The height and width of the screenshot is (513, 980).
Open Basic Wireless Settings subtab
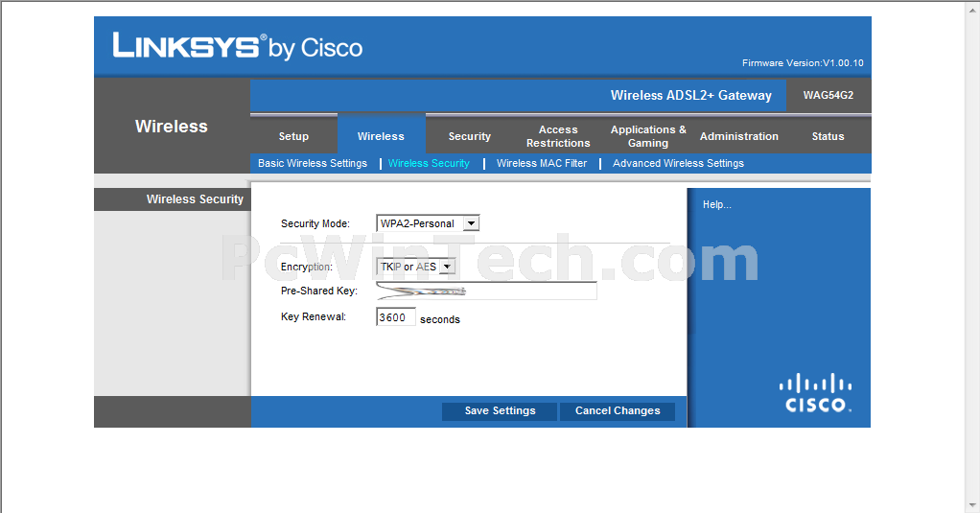click(313, 163)
